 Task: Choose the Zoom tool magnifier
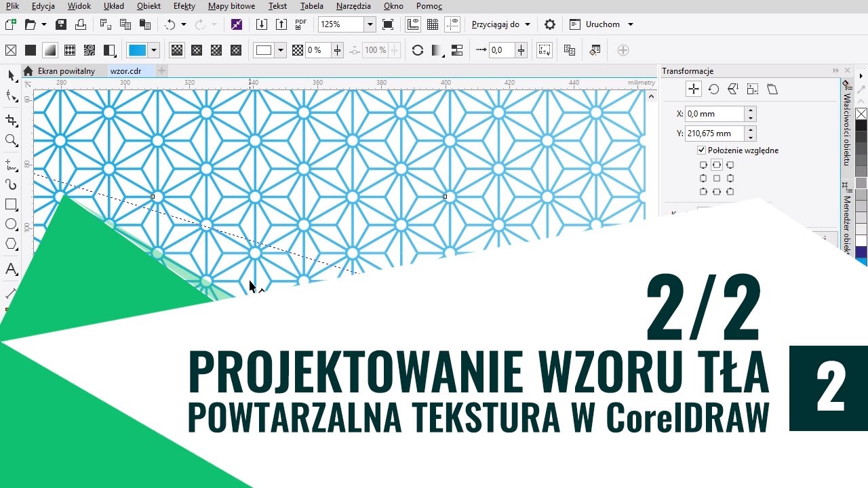click(11, 140)
